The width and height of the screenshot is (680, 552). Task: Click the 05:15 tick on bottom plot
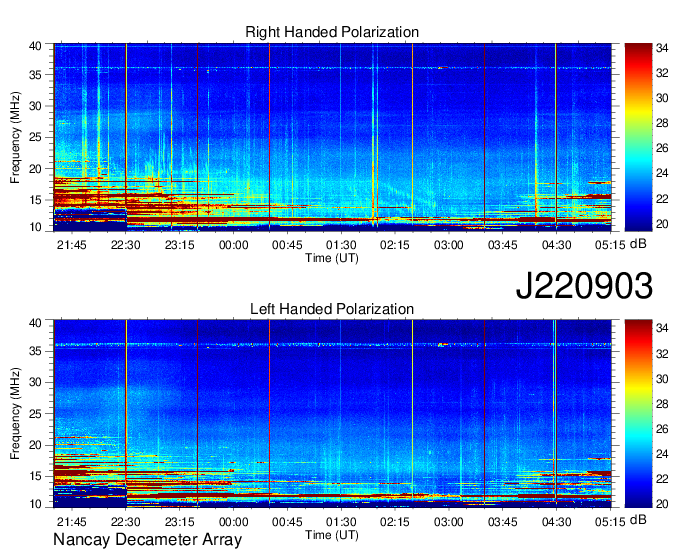click(x=610, y=522)
